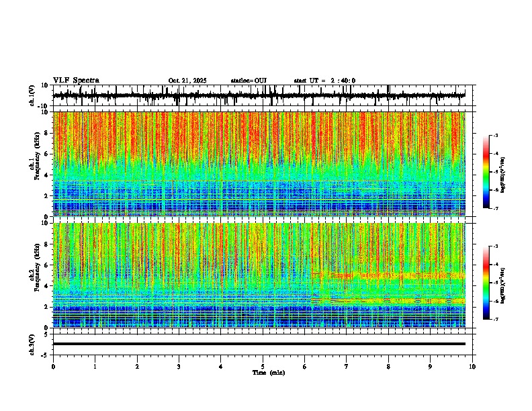Click time axis tick label "5"
532x411 pixels.
click(263, 367)
